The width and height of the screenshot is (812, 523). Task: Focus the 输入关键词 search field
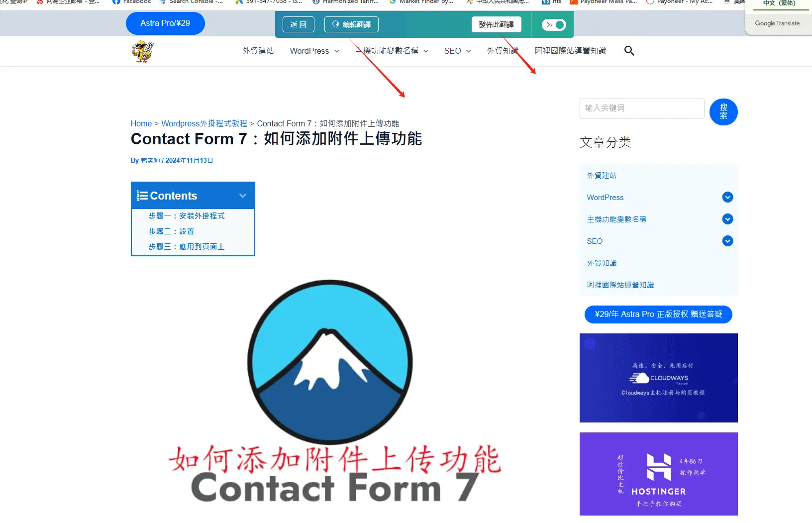point(642,108)
